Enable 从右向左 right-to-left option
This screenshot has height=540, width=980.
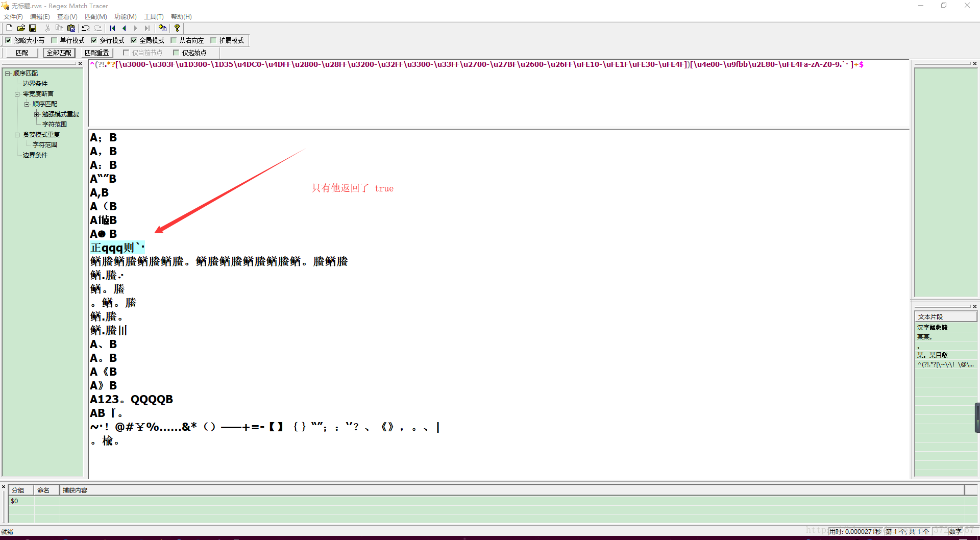174,40
